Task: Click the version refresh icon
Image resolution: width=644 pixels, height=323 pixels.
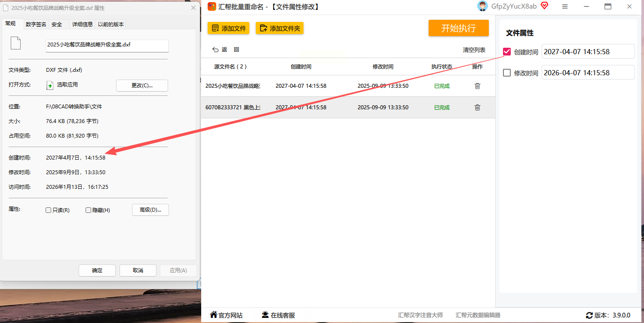Action: tap(589, 315)
